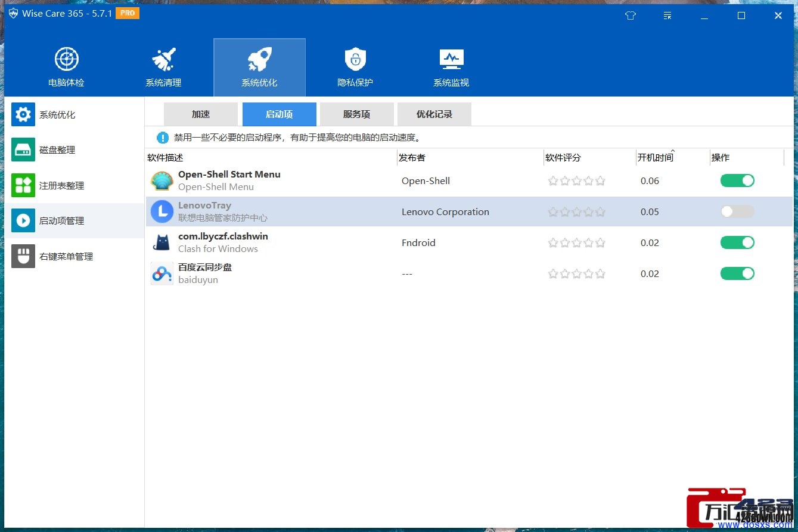Click the 启动项管理 play sidebar icon
Screen dimensions: 798x532
tap(23, 220)
